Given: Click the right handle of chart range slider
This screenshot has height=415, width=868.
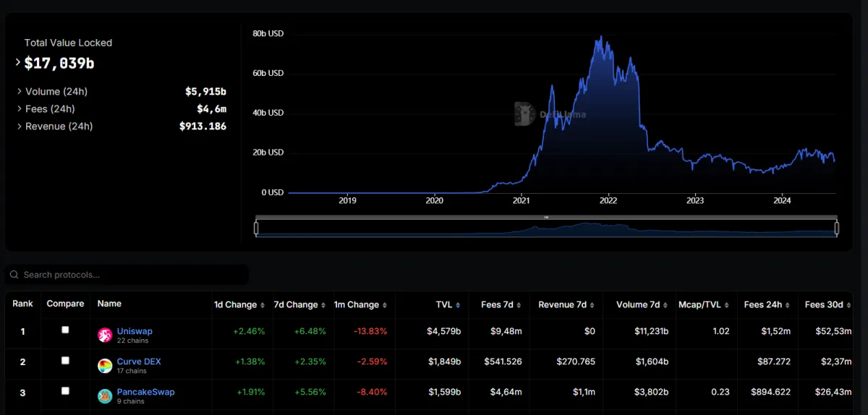Looking at the screenshot, I should click(837, 228).
